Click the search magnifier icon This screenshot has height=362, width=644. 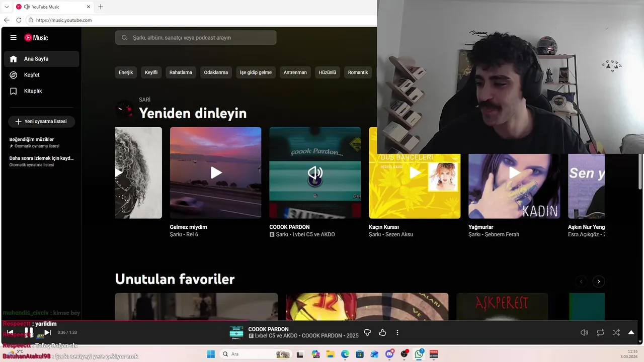point(124,38)
